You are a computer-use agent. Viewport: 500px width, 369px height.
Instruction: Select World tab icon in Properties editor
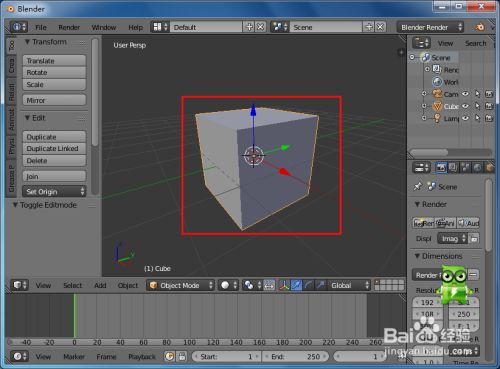click(x=477, y=168)
